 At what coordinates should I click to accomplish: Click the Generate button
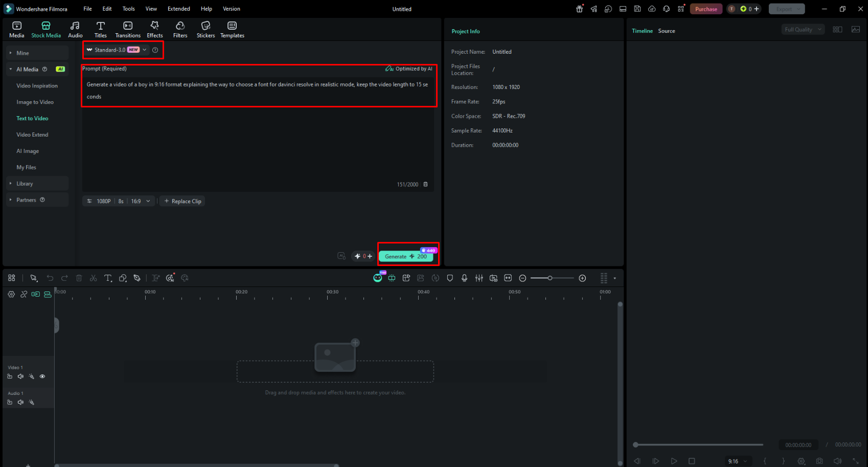click(x=406, y=256)
